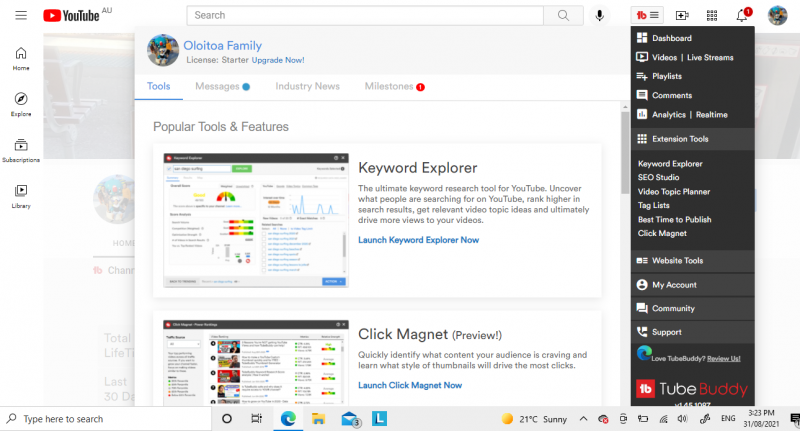
Task: Click the voice search microphone icon
Action: (x=600, y=15)
